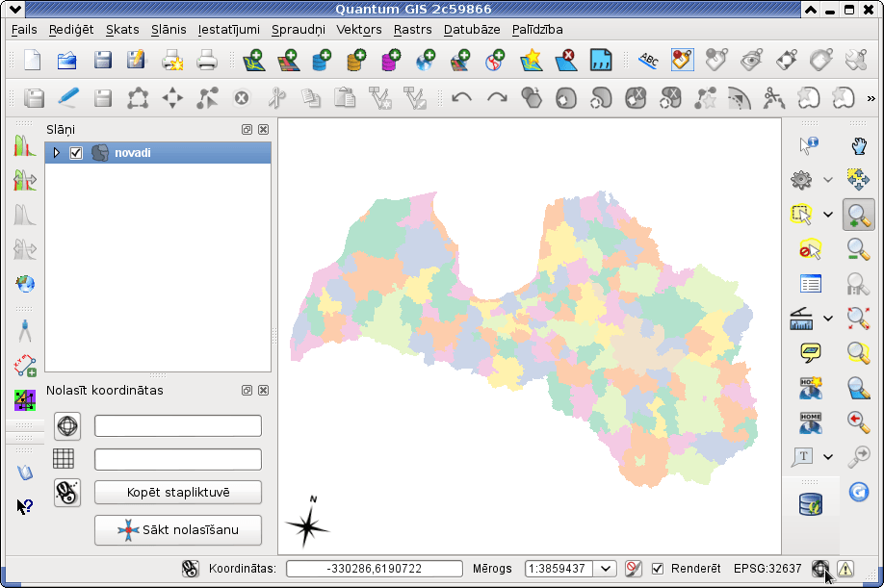The width and height of the screenshot is (884, 588).
Task: Click stop rendering icon beside scale box
Action: click(633, 569)
